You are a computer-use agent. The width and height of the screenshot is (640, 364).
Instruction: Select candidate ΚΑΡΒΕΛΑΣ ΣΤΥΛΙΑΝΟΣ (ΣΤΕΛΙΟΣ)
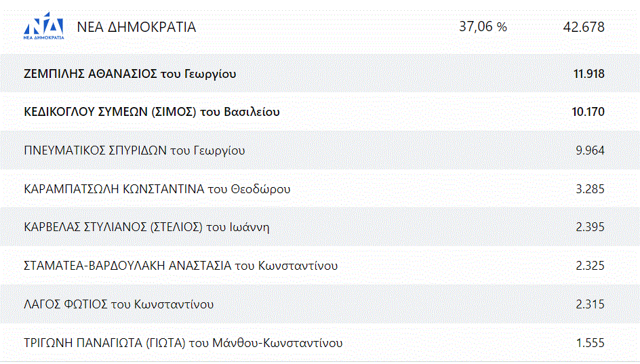pos(146,227)
